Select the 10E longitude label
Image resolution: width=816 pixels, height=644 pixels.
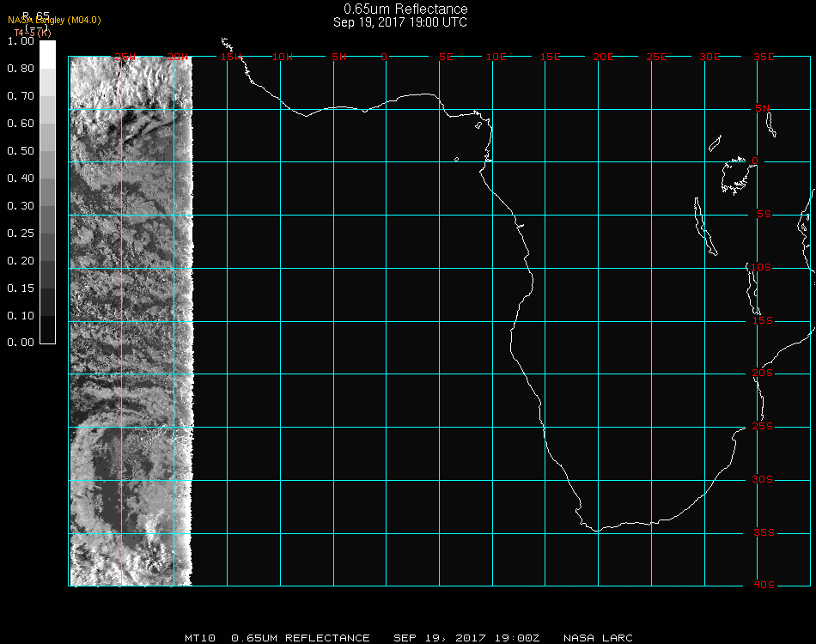(x=496, y=57)
